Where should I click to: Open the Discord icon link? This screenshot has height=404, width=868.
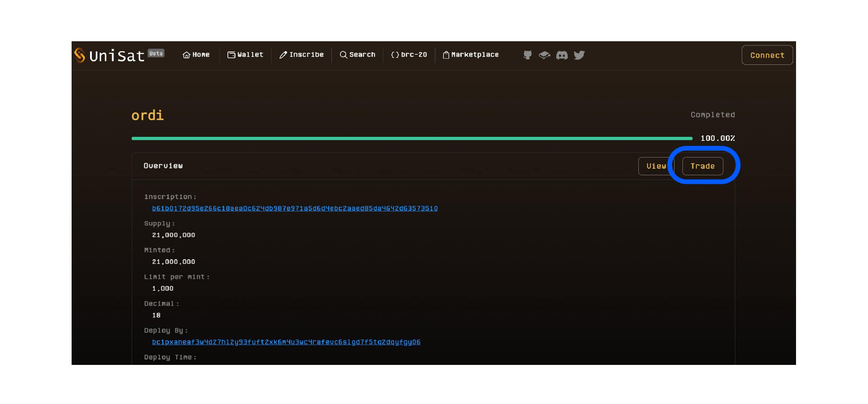pyautogui.click(x=562, y=55)
